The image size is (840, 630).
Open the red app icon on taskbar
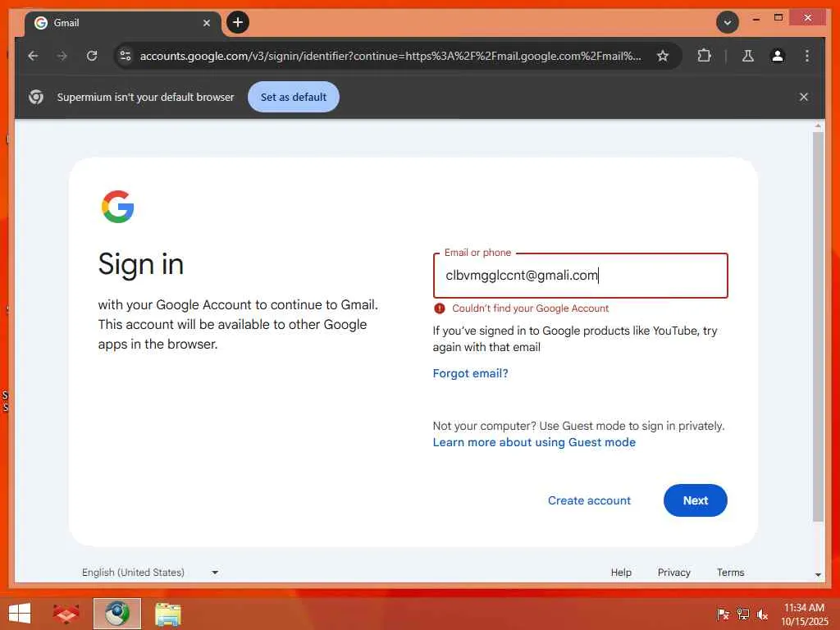pos(66,614)
